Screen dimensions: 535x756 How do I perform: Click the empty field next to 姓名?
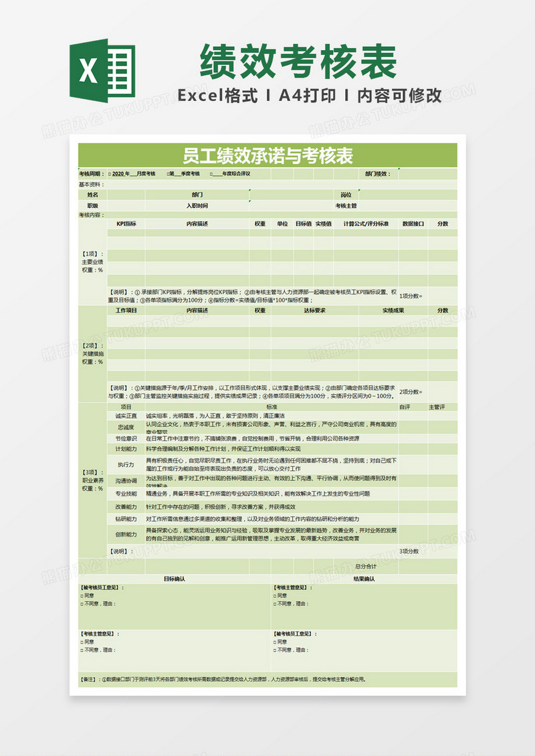coord(126,195)
